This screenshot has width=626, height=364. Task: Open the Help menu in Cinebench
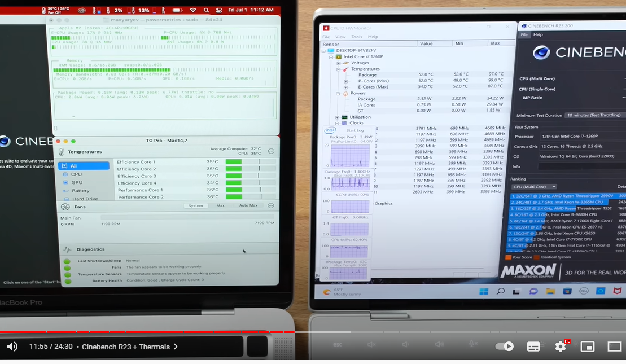(538, 35)
